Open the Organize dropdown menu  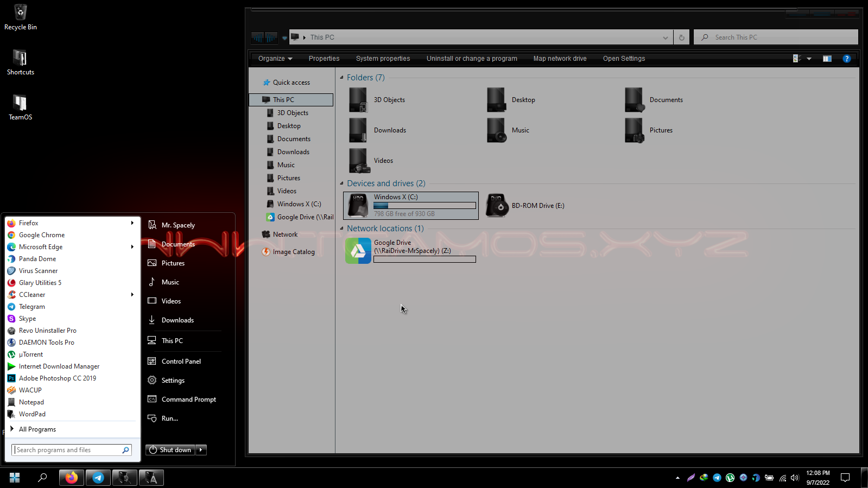[275, 59]
